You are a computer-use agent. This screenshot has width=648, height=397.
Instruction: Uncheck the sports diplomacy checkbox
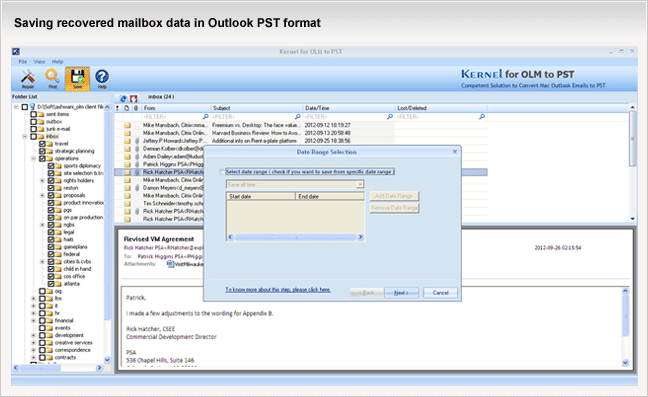click(x=51, y=166)
